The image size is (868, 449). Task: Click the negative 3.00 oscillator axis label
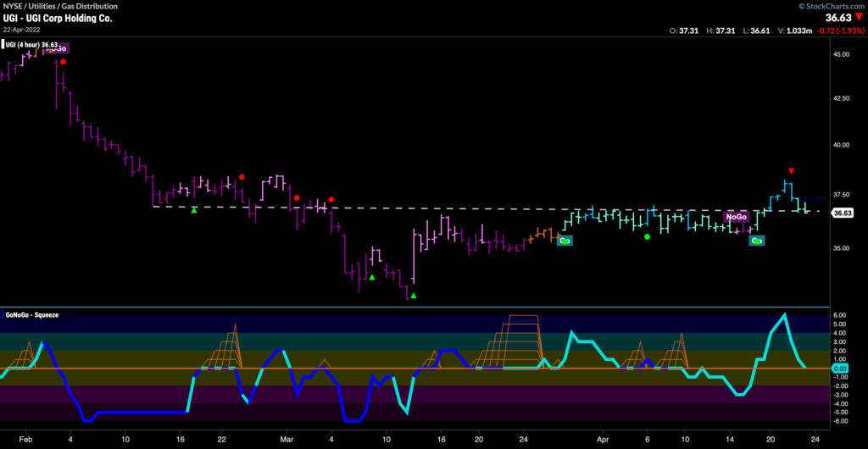[839, 395]
